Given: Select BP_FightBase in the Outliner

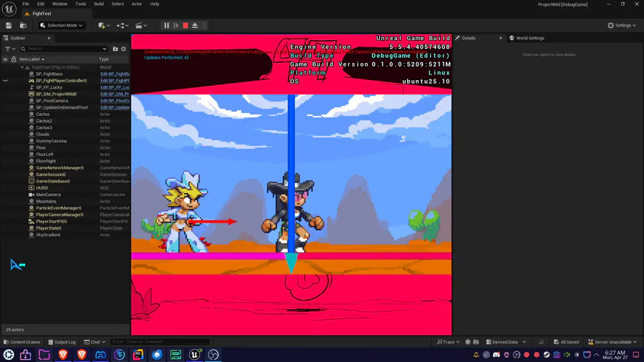Looking at the screenshot, I should click(49, 74).
